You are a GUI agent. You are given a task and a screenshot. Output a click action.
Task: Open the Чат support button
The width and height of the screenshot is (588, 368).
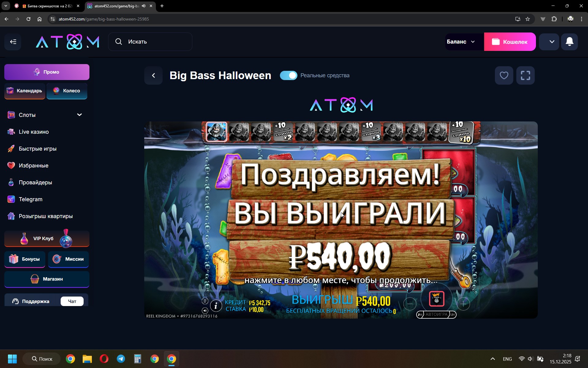(x=72, y=301)
